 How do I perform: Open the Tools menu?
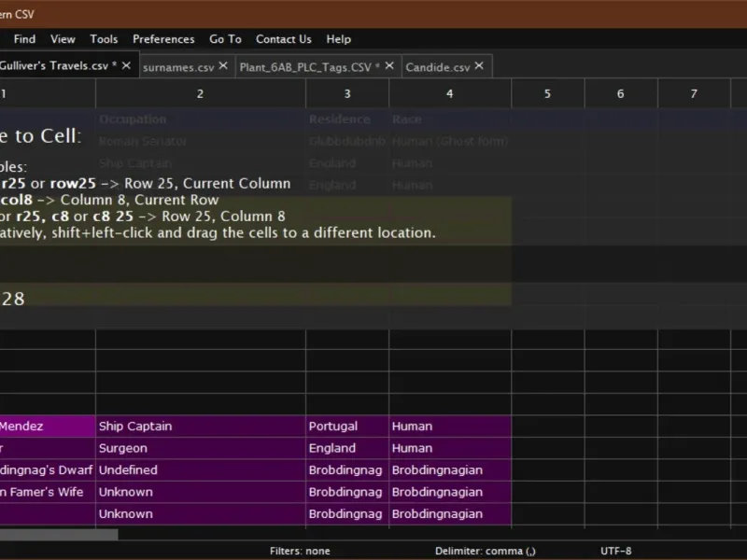pos(104,39)
